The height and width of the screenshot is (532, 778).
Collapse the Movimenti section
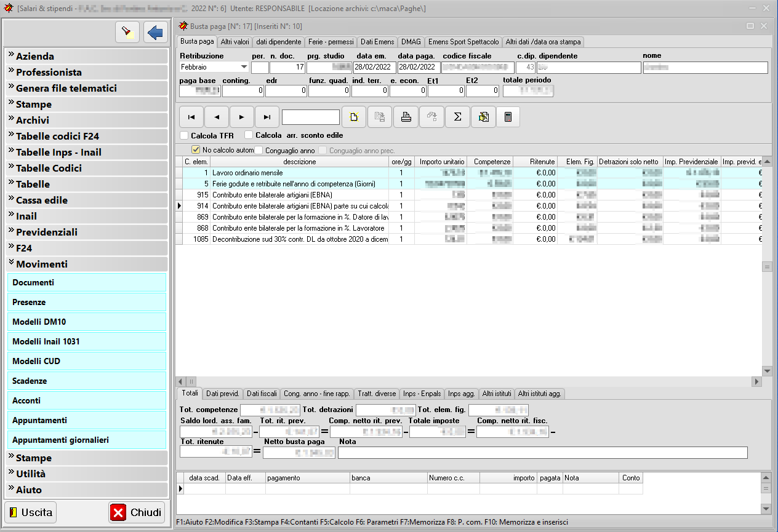click(x=87, y=264)
